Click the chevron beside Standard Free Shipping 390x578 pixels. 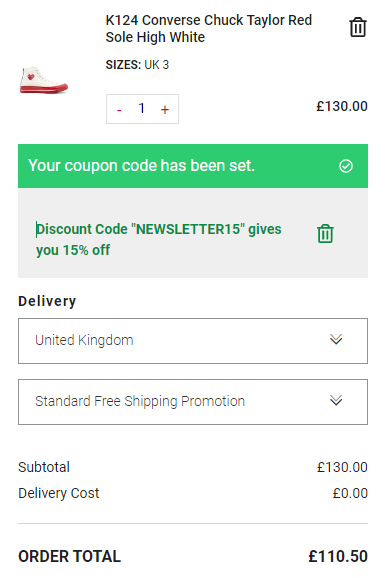(x=336, y=400)
